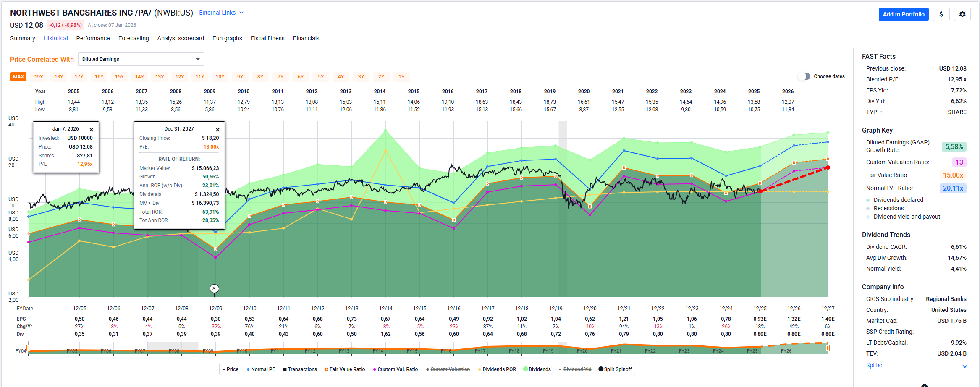The width and height of the screenshot is (980, 387).
Task: Close the Jan 7, 2026 tooltip
Action: (91, 129)
